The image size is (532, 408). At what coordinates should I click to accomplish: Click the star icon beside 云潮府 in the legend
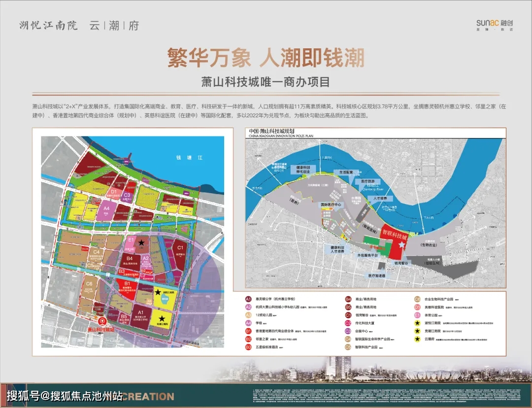pyautogui.click(x=417, y=339)
